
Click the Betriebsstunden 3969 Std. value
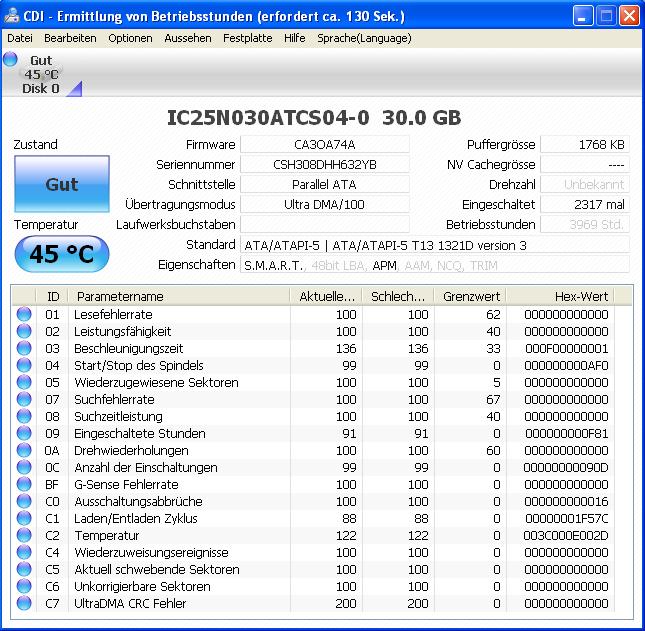(585, 225)
